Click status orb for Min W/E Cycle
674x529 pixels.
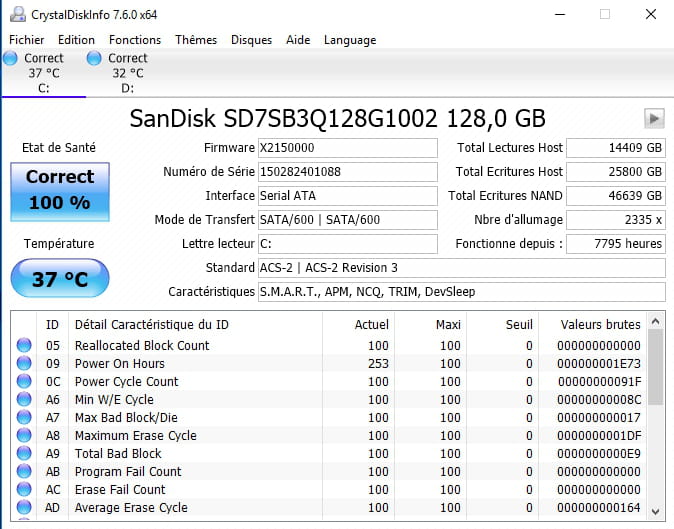[24, 399]
